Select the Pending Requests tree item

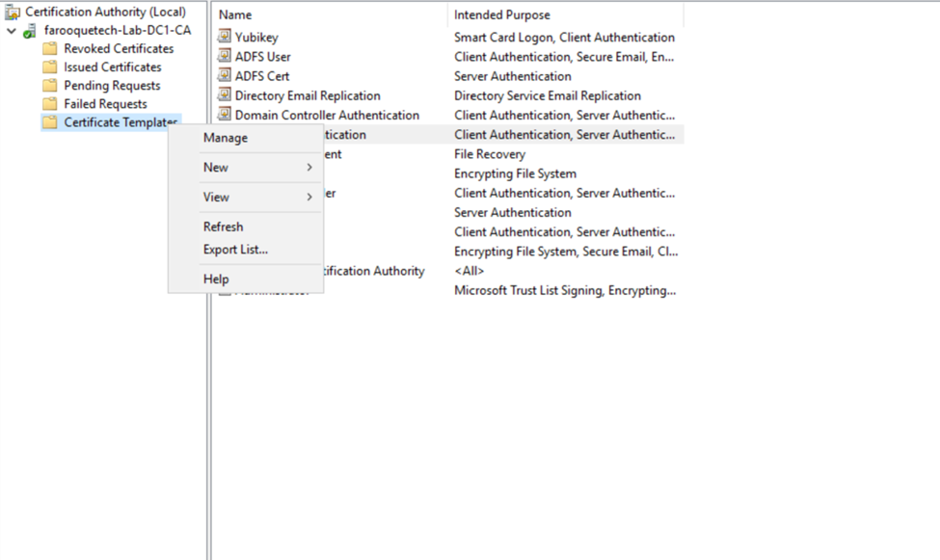point(112,86)
